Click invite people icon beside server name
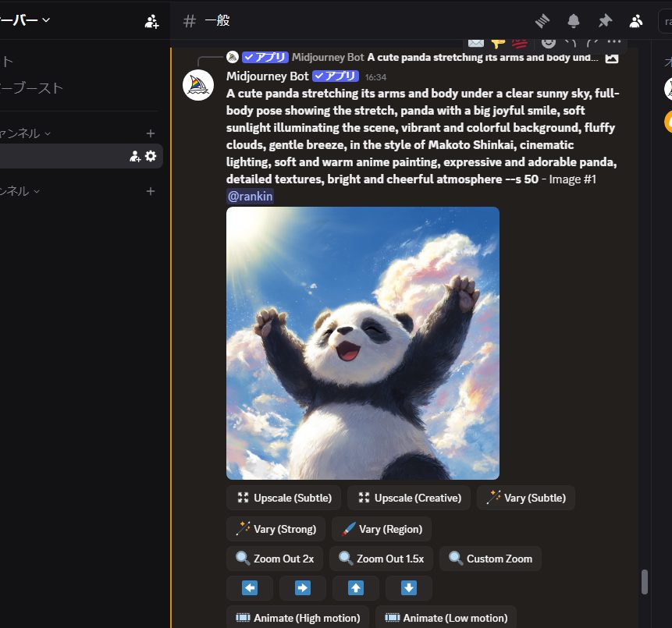Screen dimensions: 672x628 click(x=151, y=21)
